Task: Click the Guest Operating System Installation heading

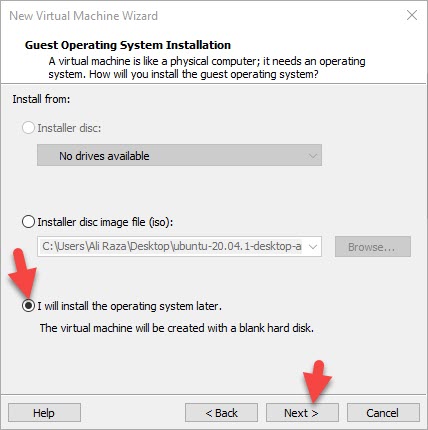Action: pos(128,45)
